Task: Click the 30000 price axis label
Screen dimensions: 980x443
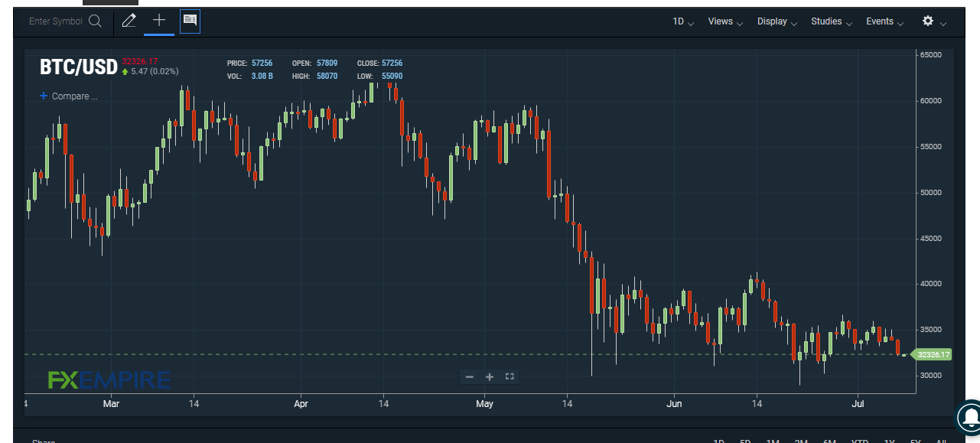Action: point(931,376)
